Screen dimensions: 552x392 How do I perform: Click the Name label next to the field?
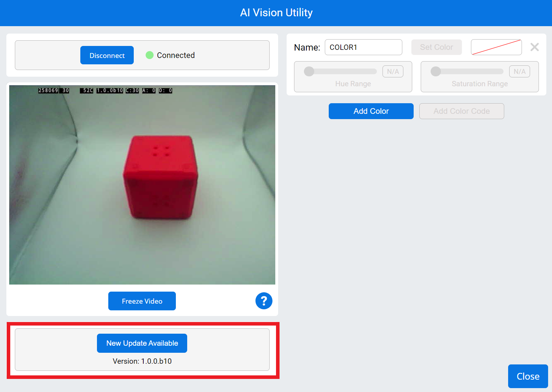click(x=306, y=47)
